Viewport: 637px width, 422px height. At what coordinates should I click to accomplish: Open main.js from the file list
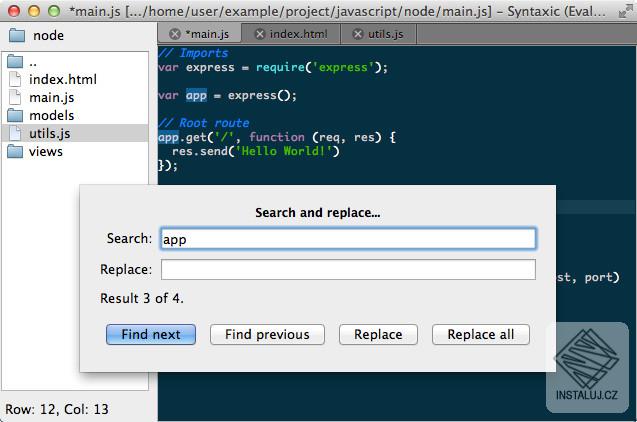pyautogui.click(x=75, y=97)
